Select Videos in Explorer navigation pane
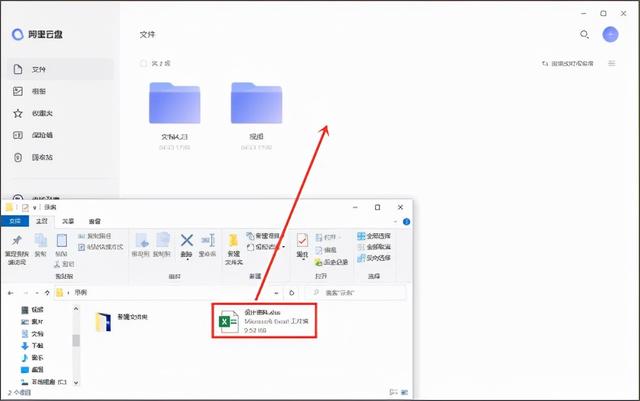 pos(33,310)
